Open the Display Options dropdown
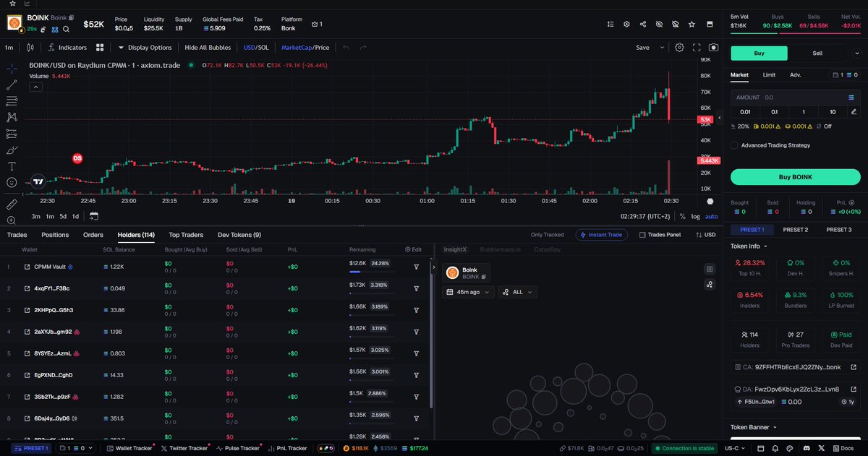Viewport: 868px width, 456px height. 145,48
